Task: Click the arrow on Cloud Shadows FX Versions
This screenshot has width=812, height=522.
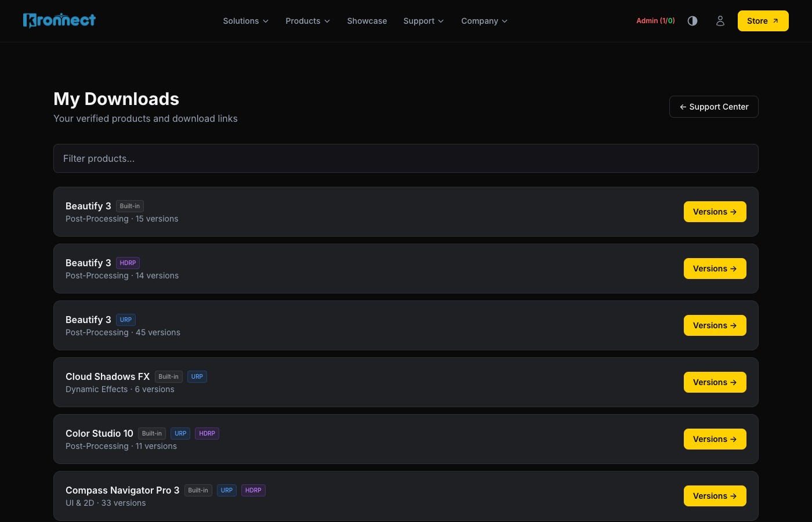Action: pyautogui.click(x=733, y=382)
